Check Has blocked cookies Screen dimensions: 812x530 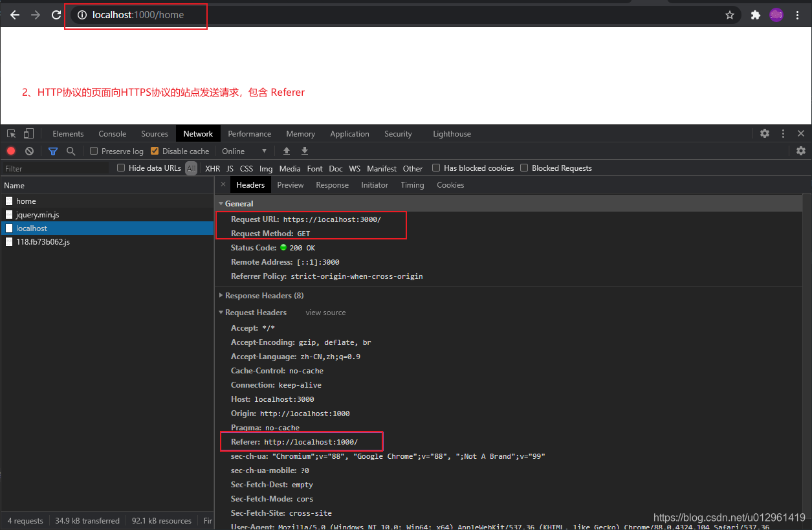click(436, 168)
